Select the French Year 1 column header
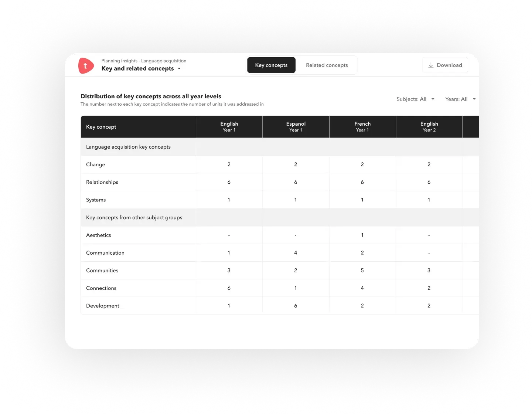Screen dimensions: 532x414 [x=362, y=126]
